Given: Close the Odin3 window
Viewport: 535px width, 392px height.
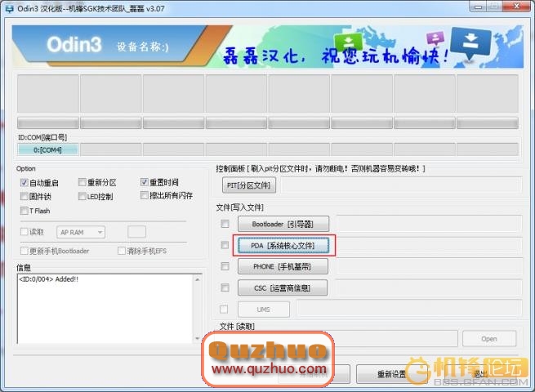Looking at the screenshot, I should [x=516, y=7].
